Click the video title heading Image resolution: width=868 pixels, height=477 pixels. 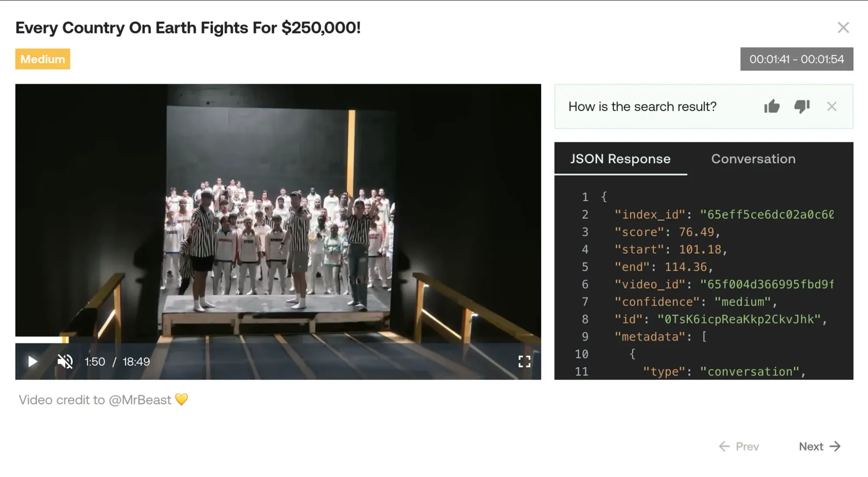pos(188,28)
